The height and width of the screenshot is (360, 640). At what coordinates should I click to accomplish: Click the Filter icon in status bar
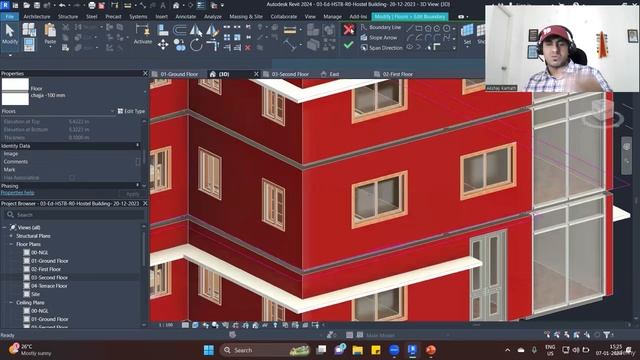[607, 335]
